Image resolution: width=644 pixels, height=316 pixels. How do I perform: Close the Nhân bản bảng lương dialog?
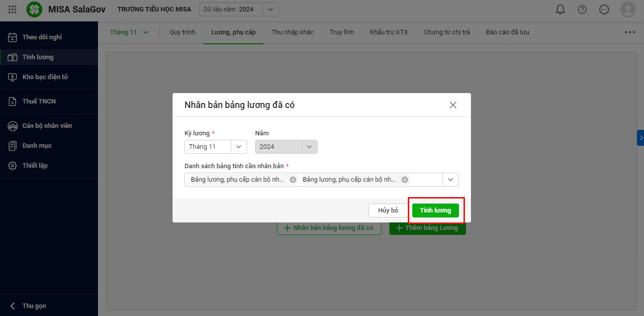[x=453, y=105]
